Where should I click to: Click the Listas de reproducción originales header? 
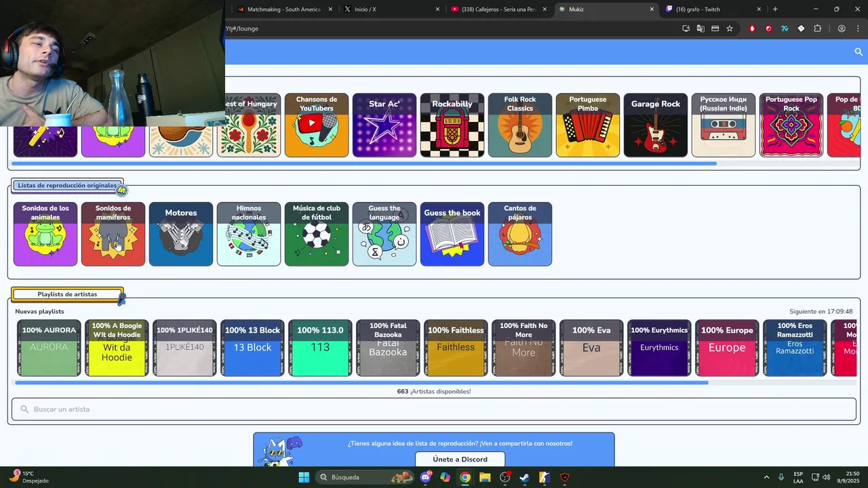[67, 185]
